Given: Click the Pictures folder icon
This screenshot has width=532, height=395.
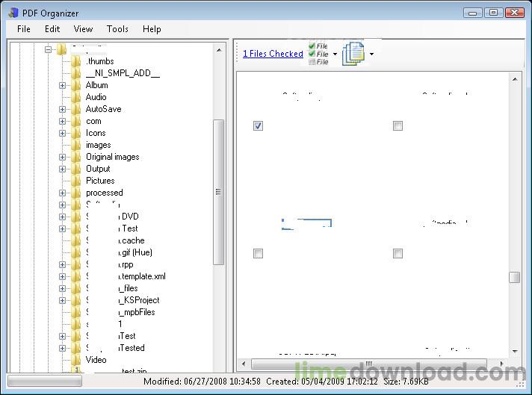Looking at the screenshot, I should tap(76, 181).
